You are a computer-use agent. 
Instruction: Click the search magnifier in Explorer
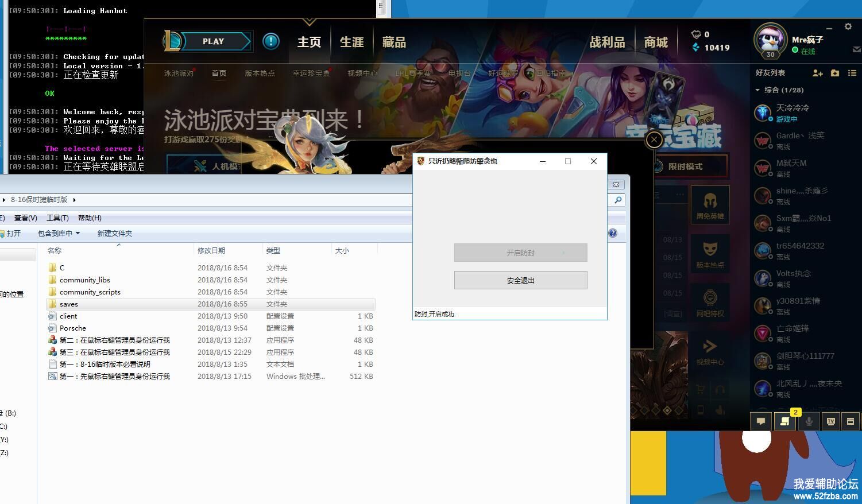(x=618, y=200)
